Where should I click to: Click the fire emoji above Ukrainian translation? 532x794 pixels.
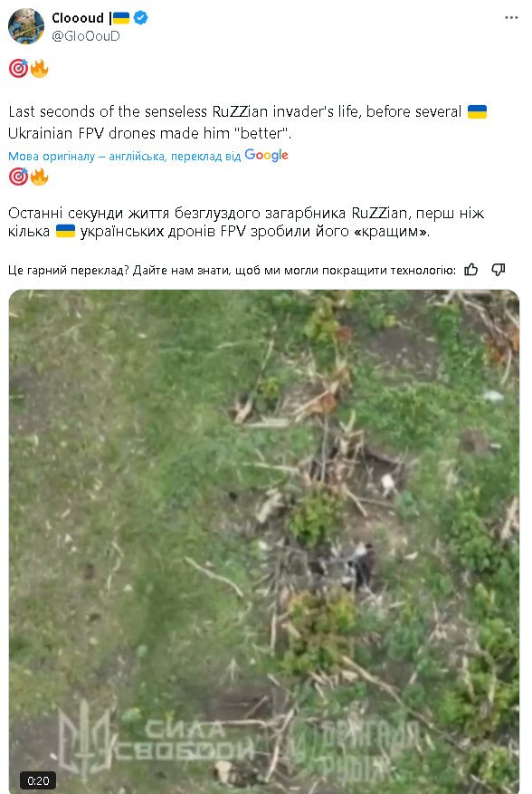coord(40,177)
